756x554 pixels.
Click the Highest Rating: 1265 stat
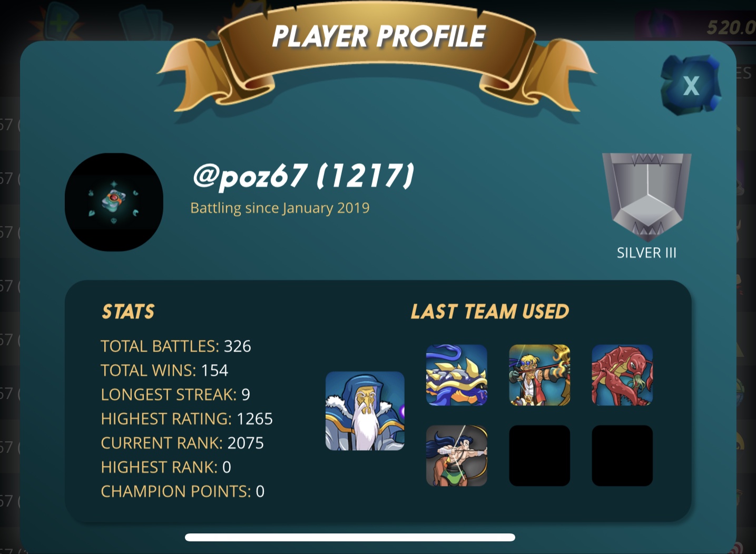pyautogui.click(x=187, y=419)
